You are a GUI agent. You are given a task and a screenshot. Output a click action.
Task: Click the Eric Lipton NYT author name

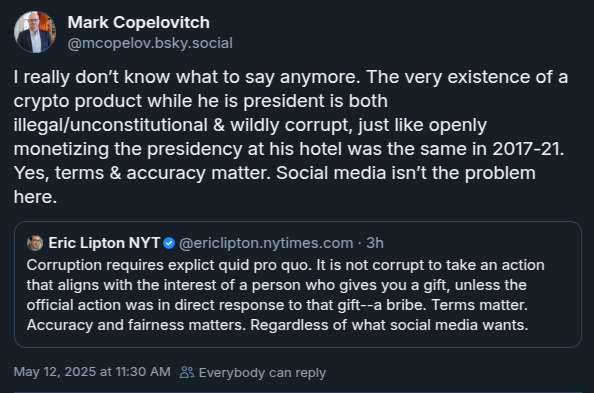pos(104,243)
